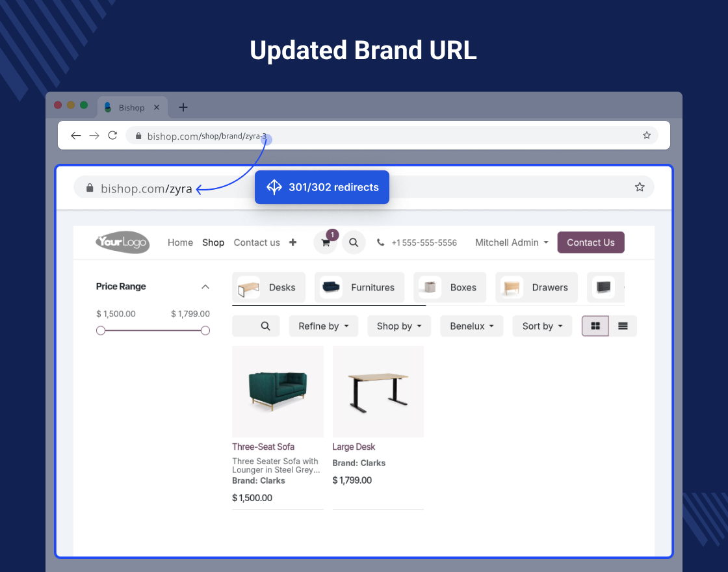The image size is (728, 572).
Task: Click the maximum price slider handle
Action: point(205,331)
